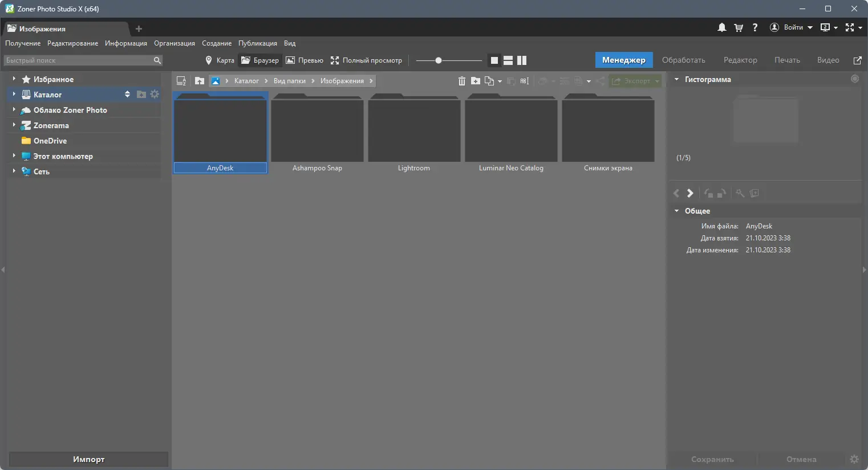Expand the Этот компьютер node
868x470 pixels.
coord(14,156)
